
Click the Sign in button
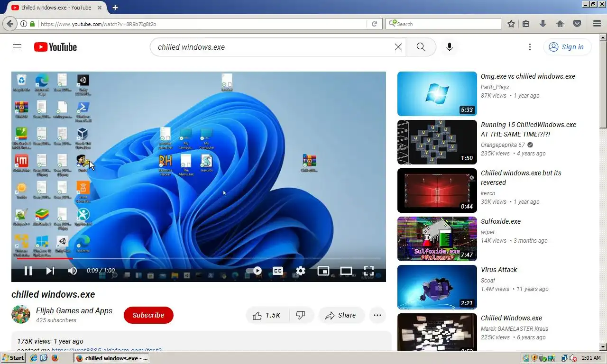(567, 47)
